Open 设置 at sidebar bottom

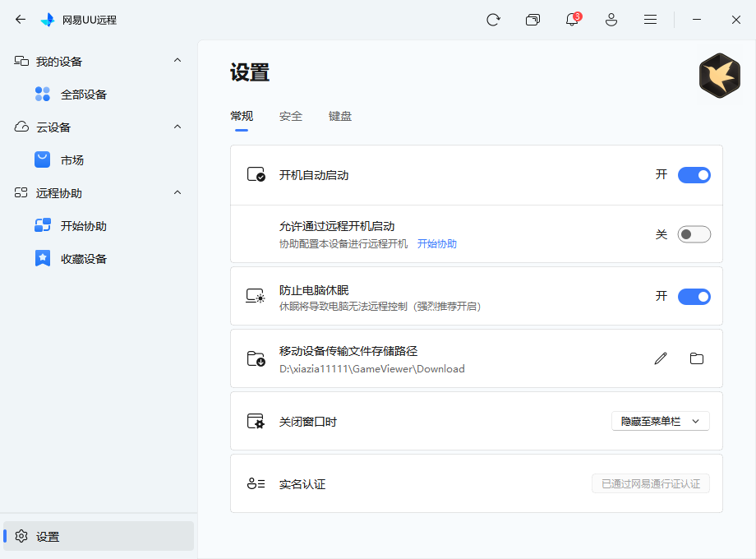[99, 536]
